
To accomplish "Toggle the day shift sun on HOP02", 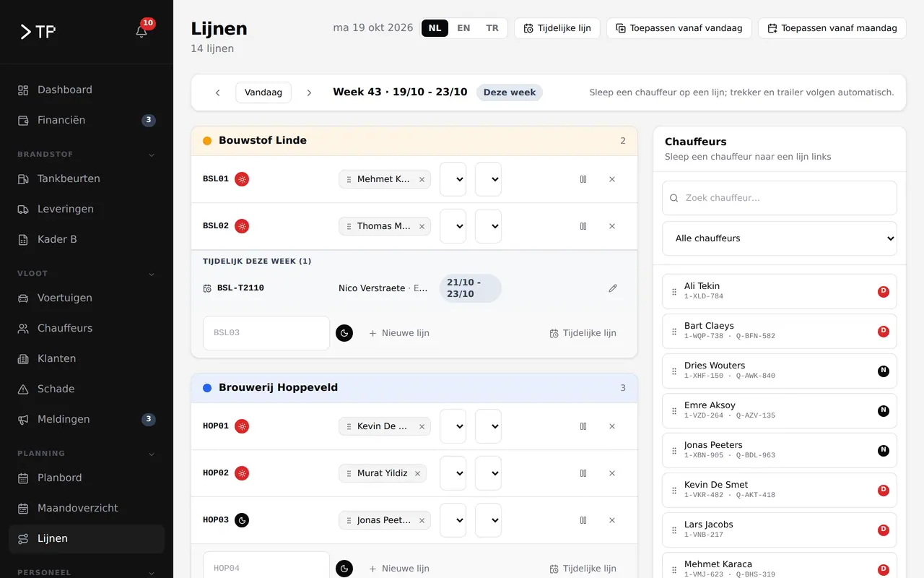I will coord(242,473).
